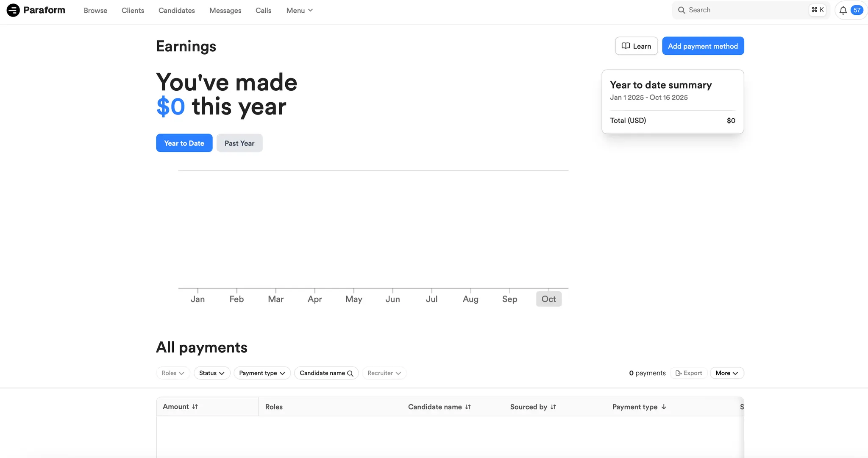Open the Payment type filter dropdown
This screenshot has height=458, width=868.
click(262, 373)
